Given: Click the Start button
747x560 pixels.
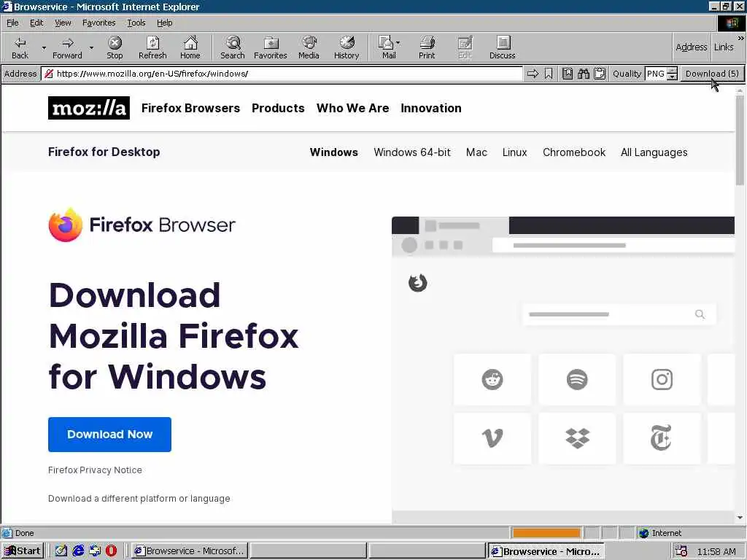Looking at the screenshot, I should (23, 551).
